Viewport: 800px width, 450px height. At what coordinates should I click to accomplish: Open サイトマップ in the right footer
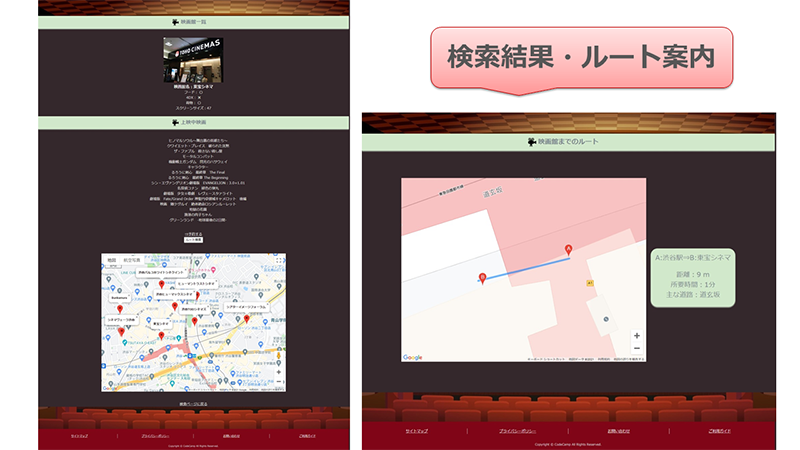click(417, 431)
